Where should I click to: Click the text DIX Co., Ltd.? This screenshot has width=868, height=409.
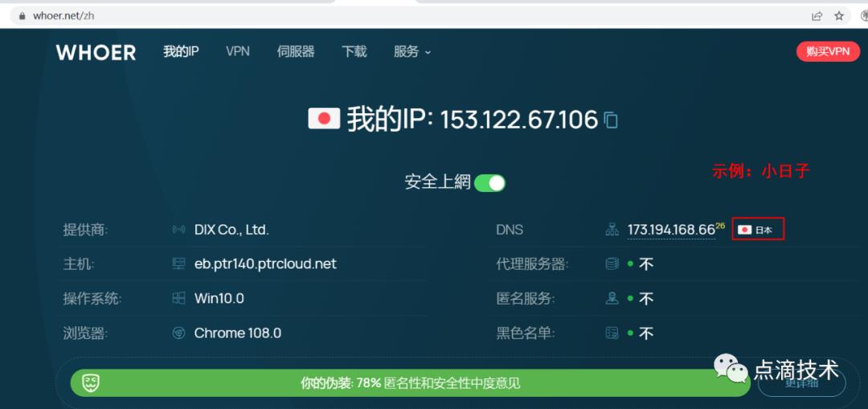tap(231, 230)
